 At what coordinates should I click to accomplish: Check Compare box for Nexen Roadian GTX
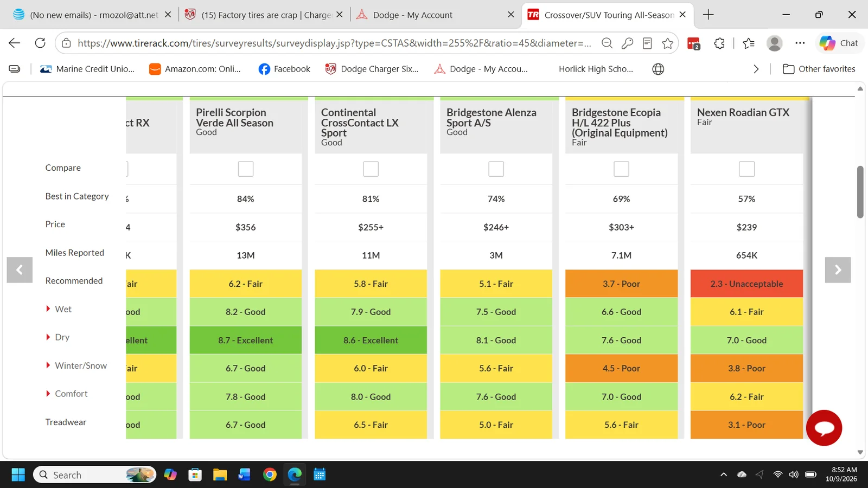[x=747, y=169]
